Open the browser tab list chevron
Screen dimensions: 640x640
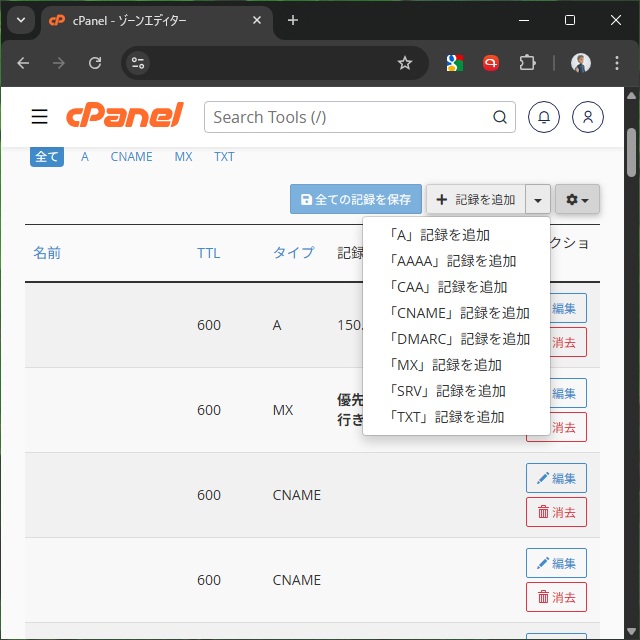pos(21,20)
